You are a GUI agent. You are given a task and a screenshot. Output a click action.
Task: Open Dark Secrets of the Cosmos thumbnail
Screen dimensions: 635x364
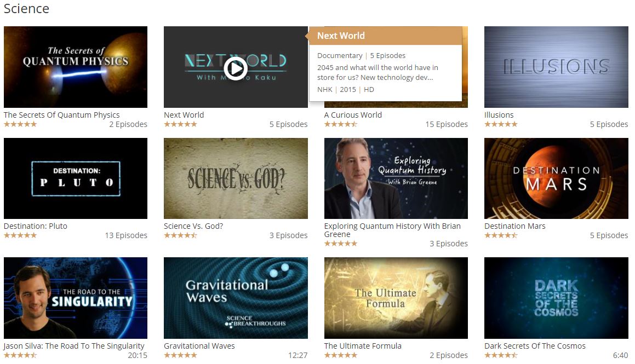556,298
